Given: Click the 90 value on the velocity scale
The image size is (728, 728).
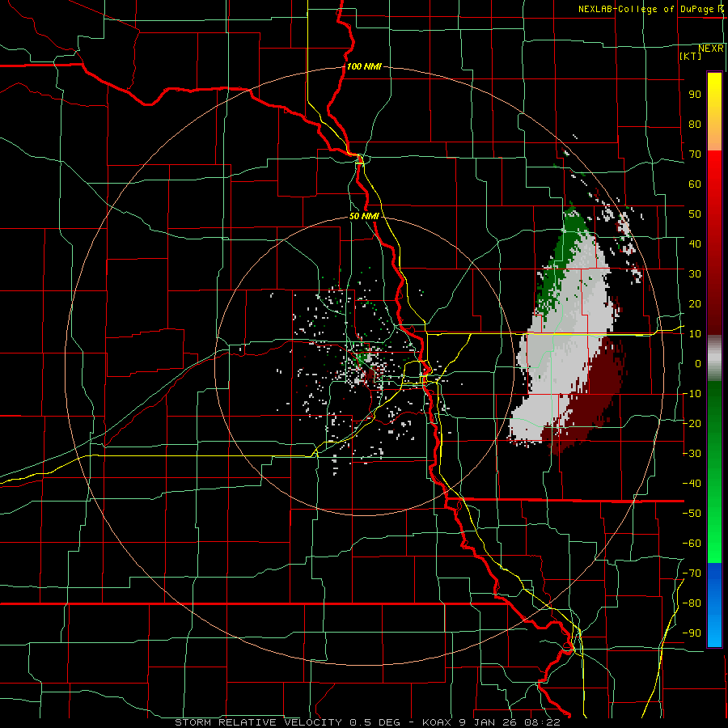Looking at the screenshot, I should click(695, 95).
